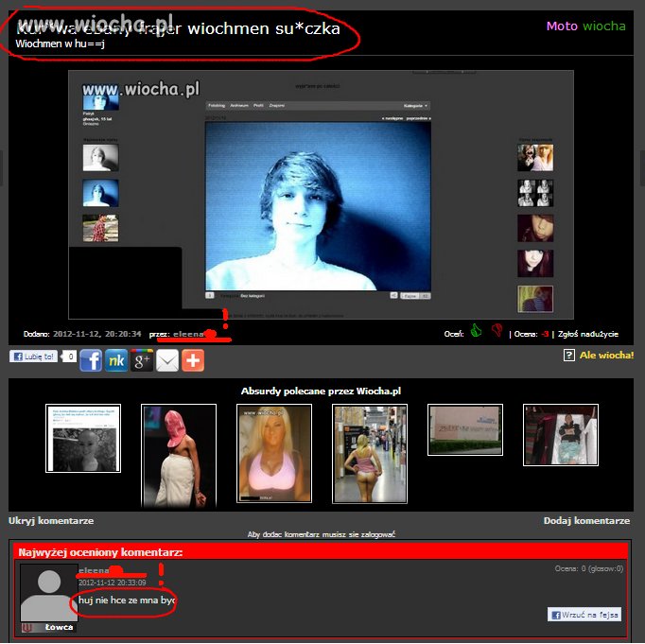Click the 'Absurdy polecane przez Wiocha.pl' heading

click(321, 392)
